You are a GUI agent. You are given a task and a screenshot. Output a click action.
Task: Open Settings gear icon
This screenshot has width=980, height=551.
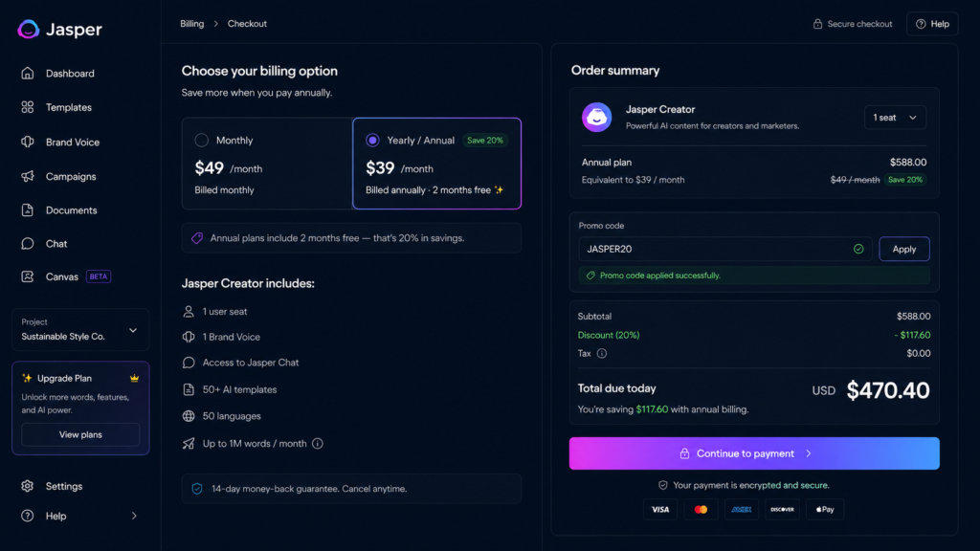pyautogui.click(x=27, y=486)
